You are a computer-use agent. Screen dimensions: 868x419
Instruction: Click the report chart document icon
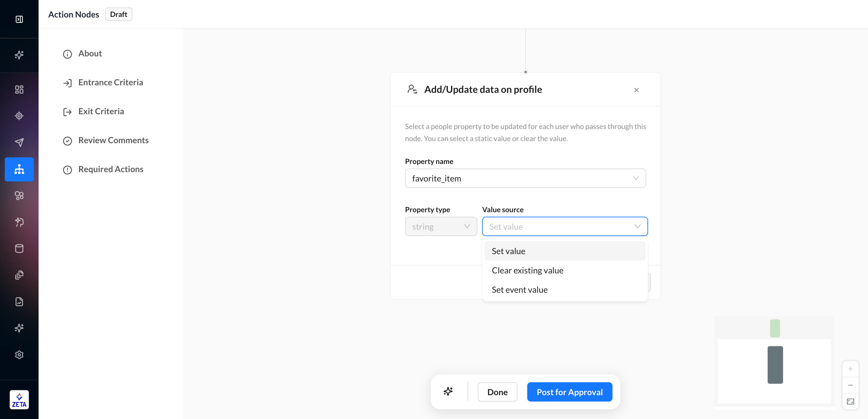coord(19,301)
